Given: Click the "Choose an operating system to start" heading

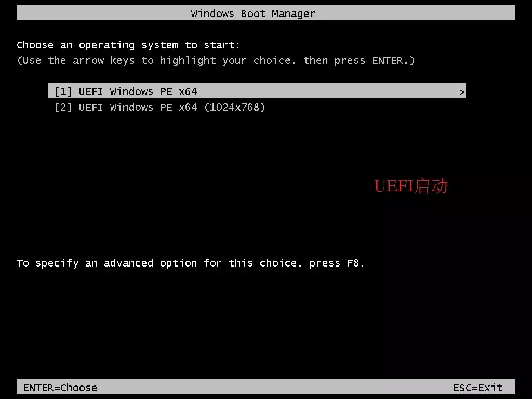Looking at the screenshot, I should pos(128,45).
